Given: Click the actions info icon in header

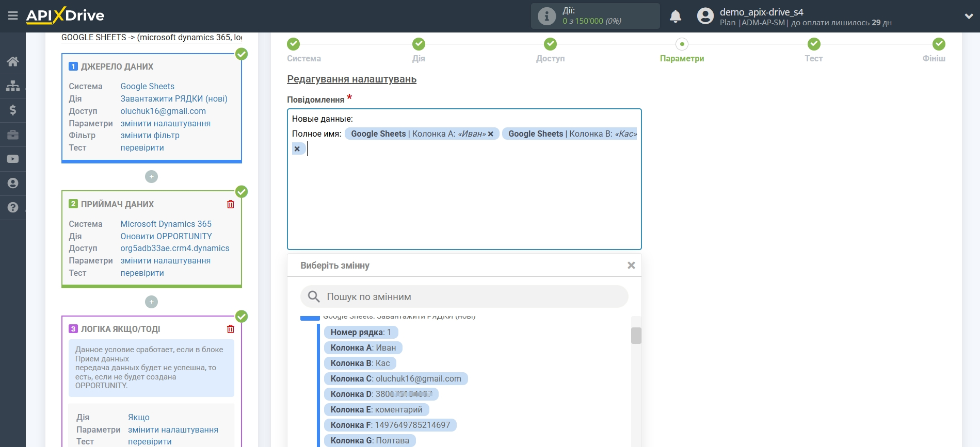Looking at the screenshot, I should (547, 16).
